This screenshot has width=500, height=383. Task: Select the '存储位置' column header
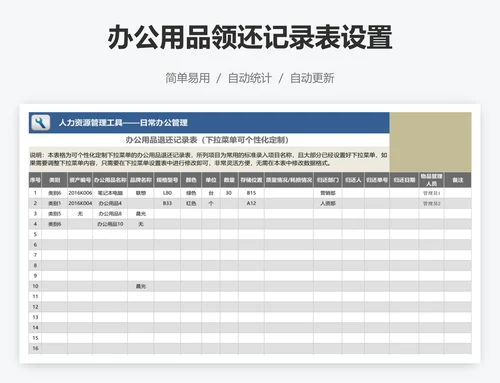coord(251,180)
